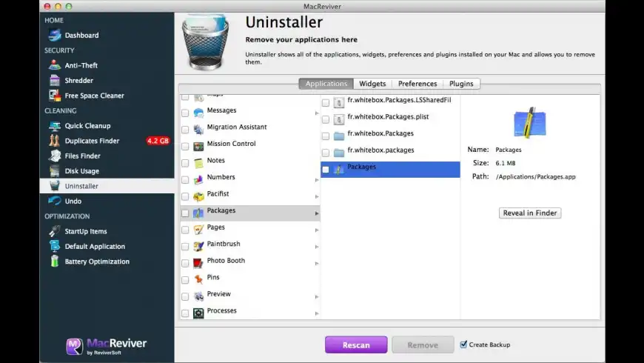Click the 4.2 GB duplicates badge
This screenshot has width=644, height=363.
[158, 141]
